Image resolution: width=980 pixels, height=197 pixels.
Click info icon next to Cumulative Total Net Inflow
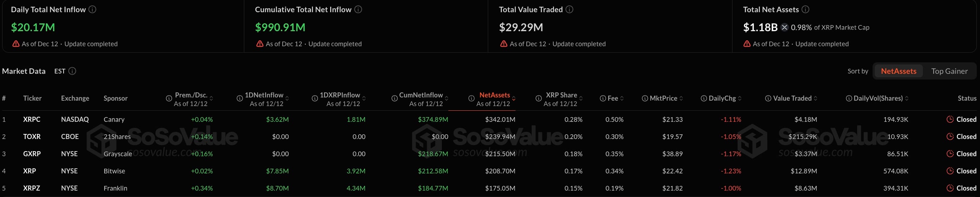(x=358, y=9)
